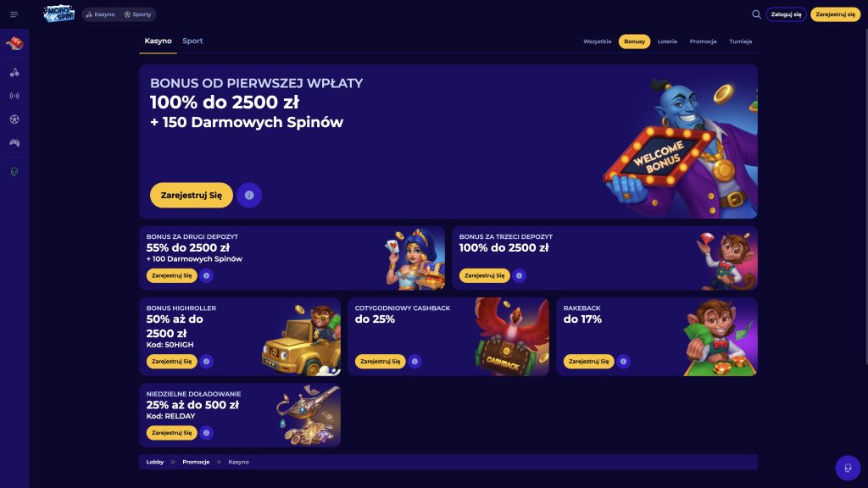This screenshot has width=868, height=488.
Task: Open the search magnifier icon
Action: click(x=756, y=14)
